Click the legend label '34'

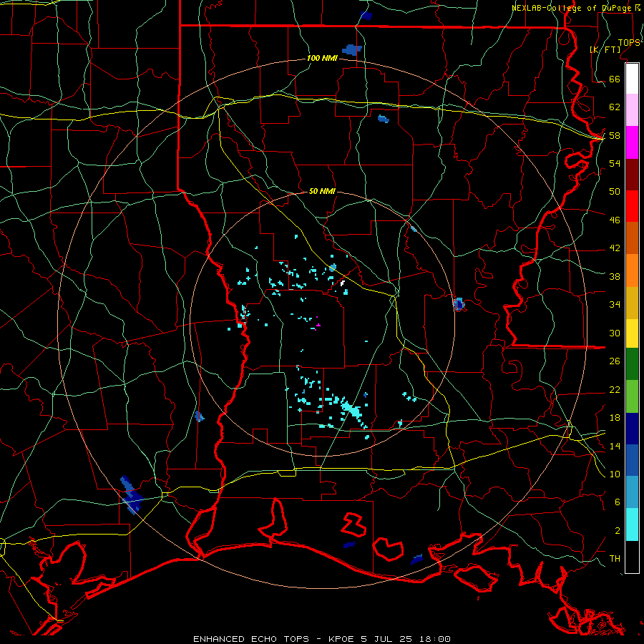(x=615, y=305)
